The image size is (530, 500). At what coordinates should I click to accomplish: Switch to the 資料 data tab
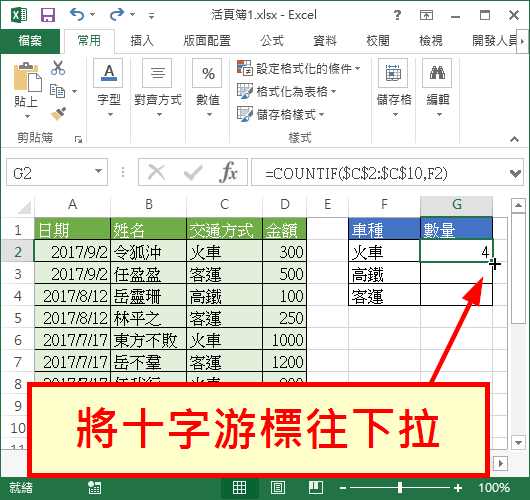coord(325,41)
